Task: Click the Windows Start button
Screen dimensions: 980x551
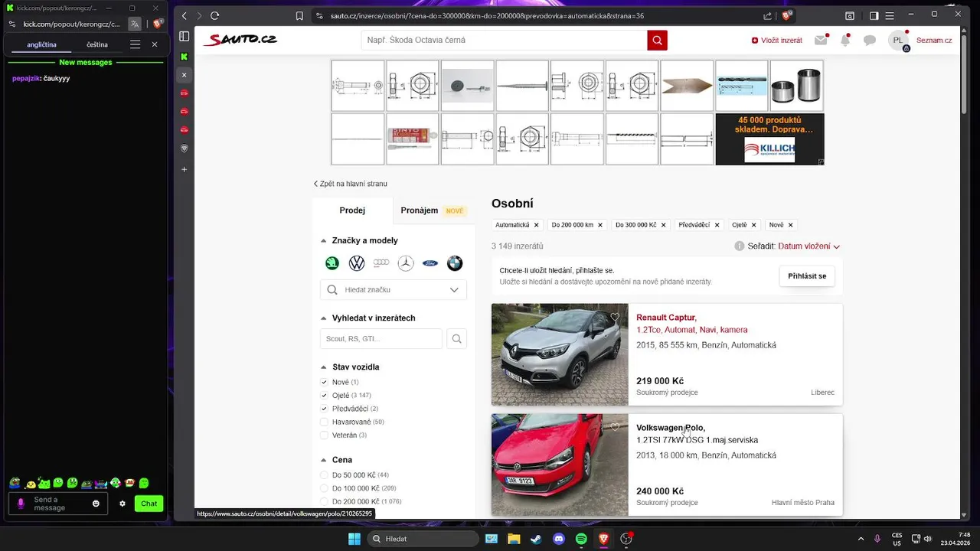Action: (354, 539)
